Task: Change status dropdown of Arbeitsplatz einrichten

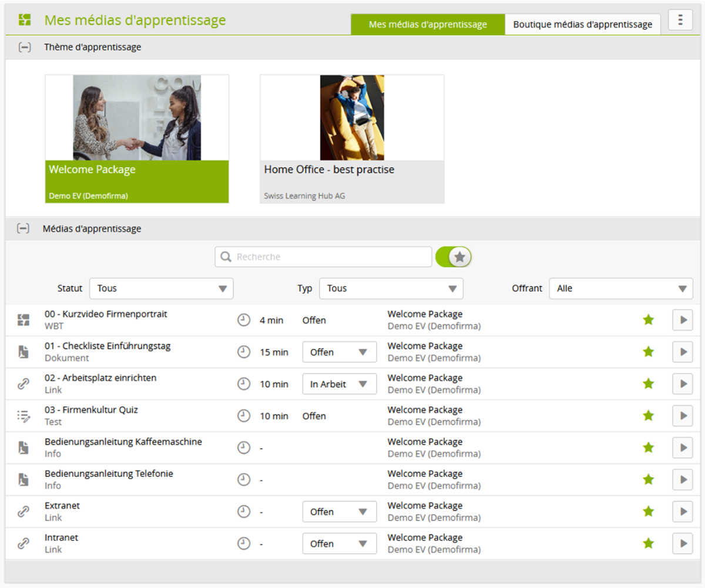Action: click(x=339, y=384)
